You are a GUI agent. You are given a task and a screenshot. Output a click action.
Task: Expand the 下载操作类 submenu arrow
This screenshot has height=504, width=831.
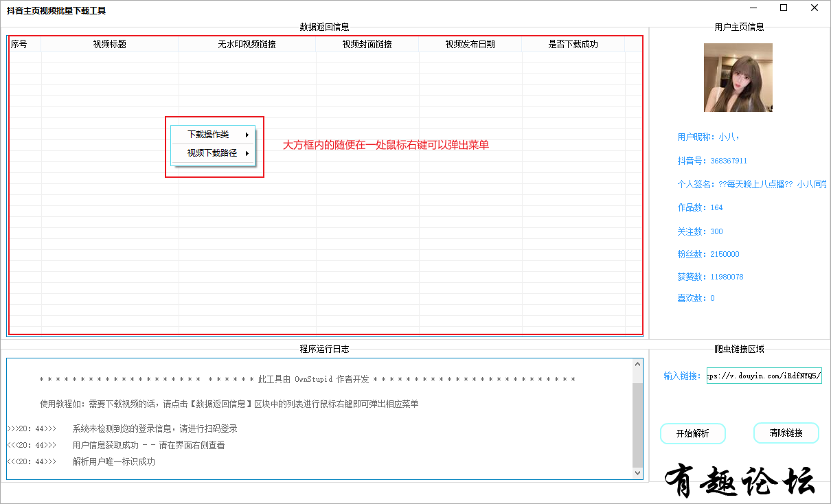[x=247, y=135]
